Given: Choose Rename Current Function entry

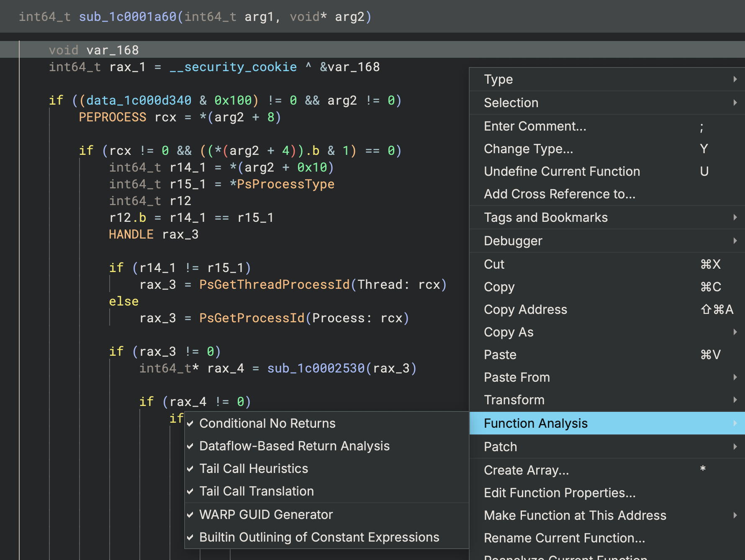Looking at the screenshot, I should (607, 538).
